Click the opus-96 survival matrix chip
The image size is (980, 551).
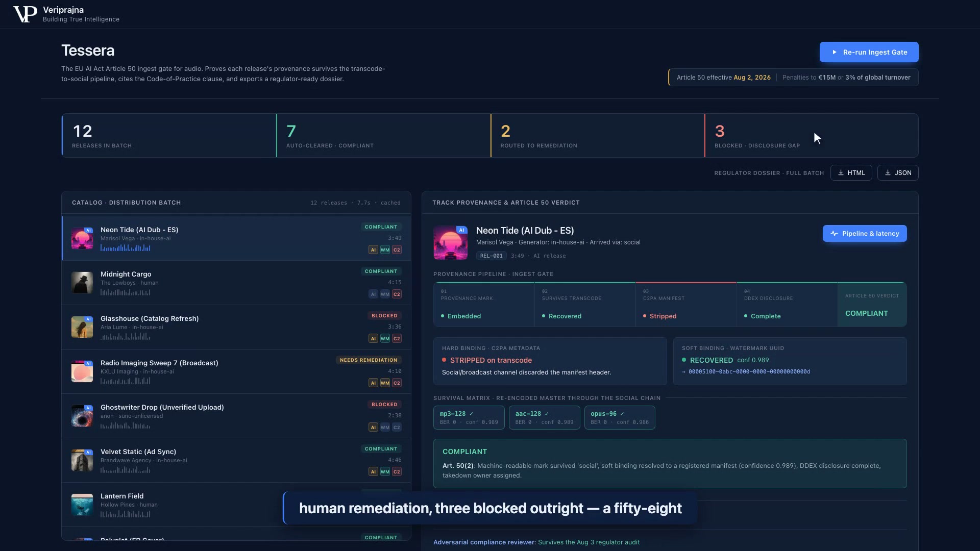click(620, 417)
